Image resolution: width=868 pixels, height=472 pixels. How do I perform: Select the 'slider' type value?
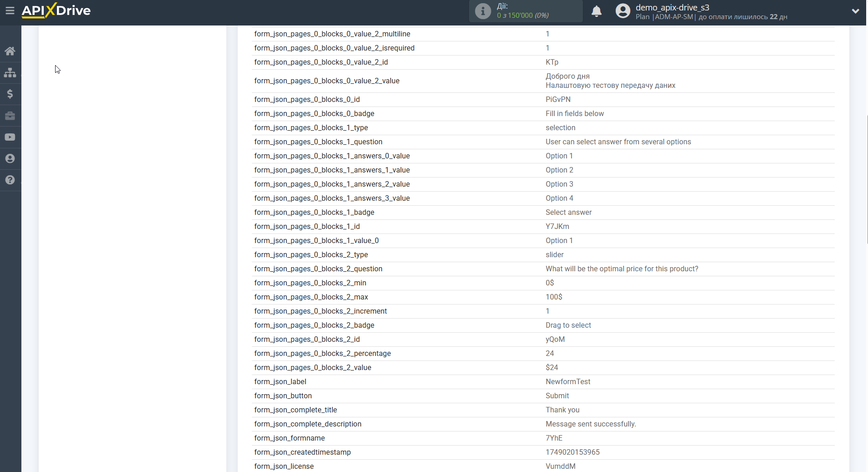(555, 255)
